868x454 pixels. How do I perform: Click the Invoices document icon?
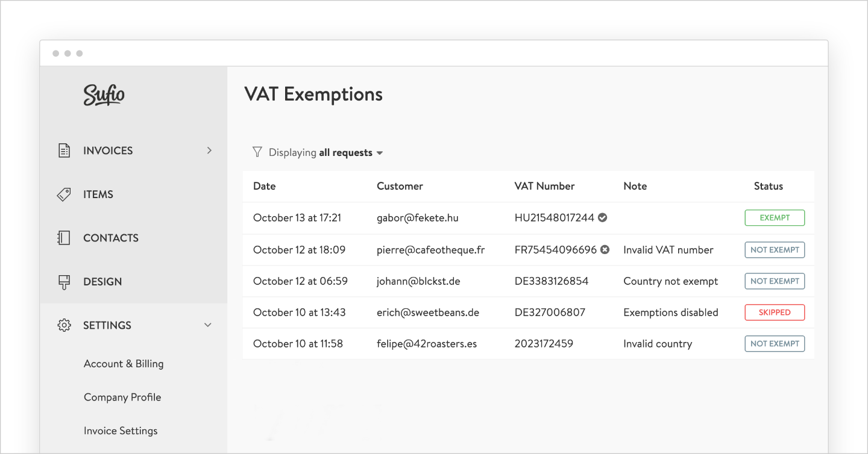pyautogui.click(x=64, y=151)
